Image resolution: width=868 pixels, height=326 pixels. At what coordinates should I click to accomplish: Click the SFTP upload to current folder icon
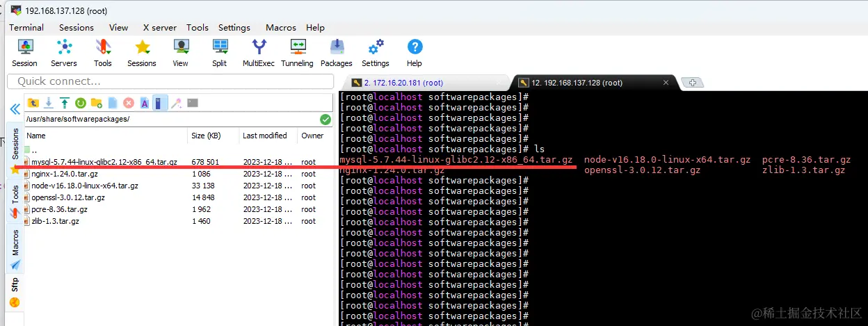[x=65, y=103]
